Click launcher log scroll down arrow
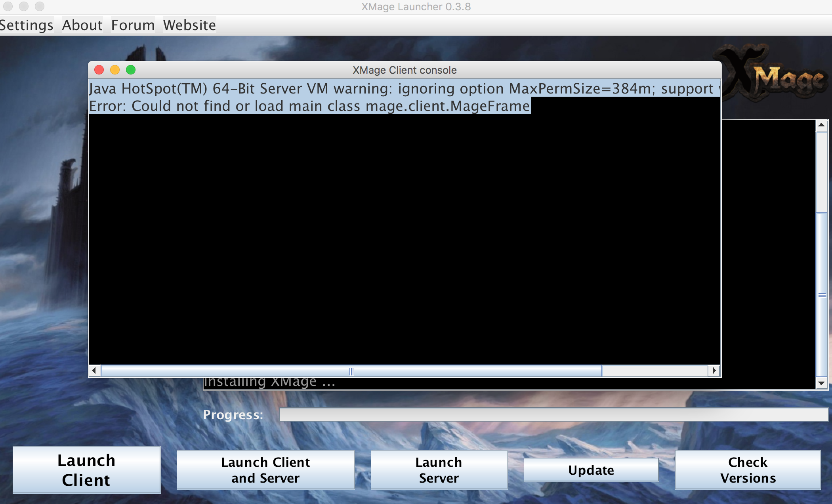The image size is (832, 504). pyautogui.click(x=821, y=383)
